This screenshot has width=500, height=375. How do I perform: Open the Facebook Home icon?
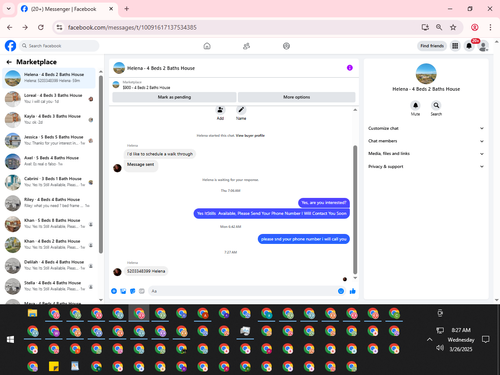[x=207, y=46]
